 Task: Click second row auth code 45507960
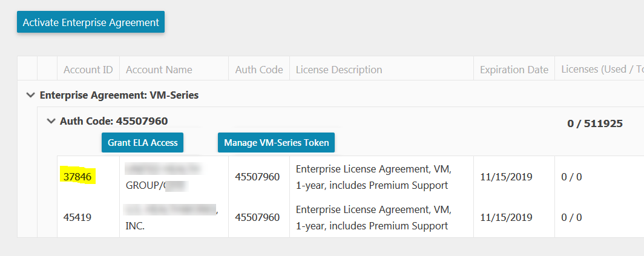click(258, 217)
